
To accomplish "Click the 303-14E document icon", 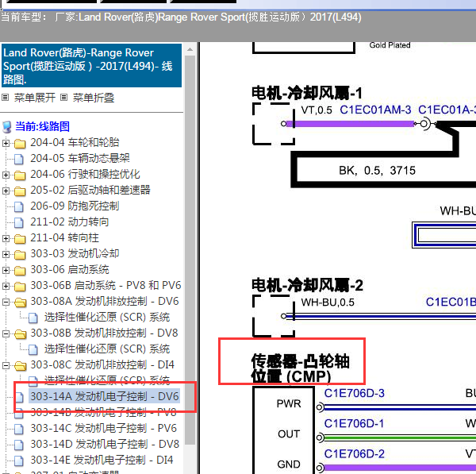I will 19,461.
